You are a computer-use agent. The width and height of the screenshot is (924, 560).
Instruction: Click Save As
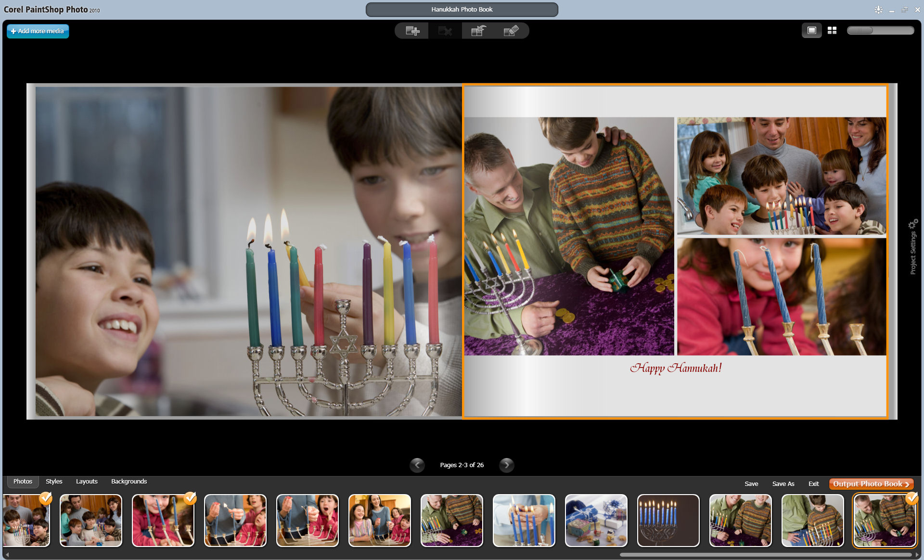coord(783,484)
